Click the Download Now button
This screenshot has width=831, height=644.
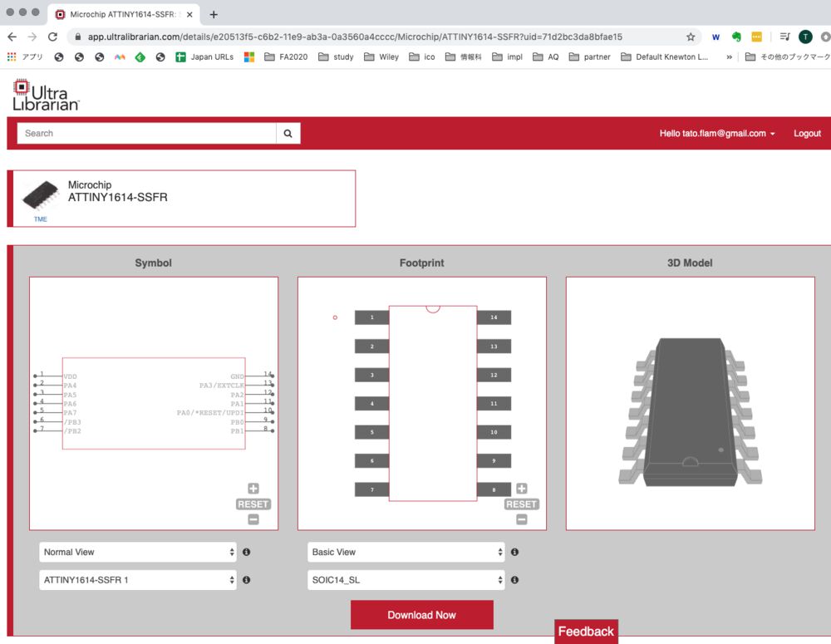[422, 615]
